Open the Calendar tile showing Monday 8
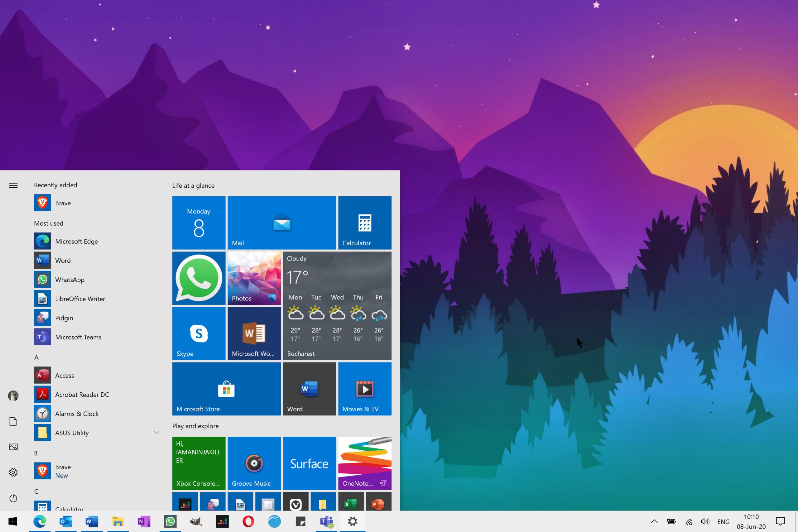The width and height of the screenshot is (798, 532). pos(199,223)
